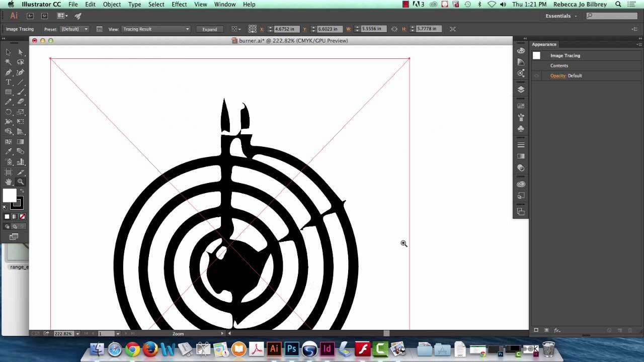Select the Rectangle tool
Screen dimensions: 644x362
[9, 92]
